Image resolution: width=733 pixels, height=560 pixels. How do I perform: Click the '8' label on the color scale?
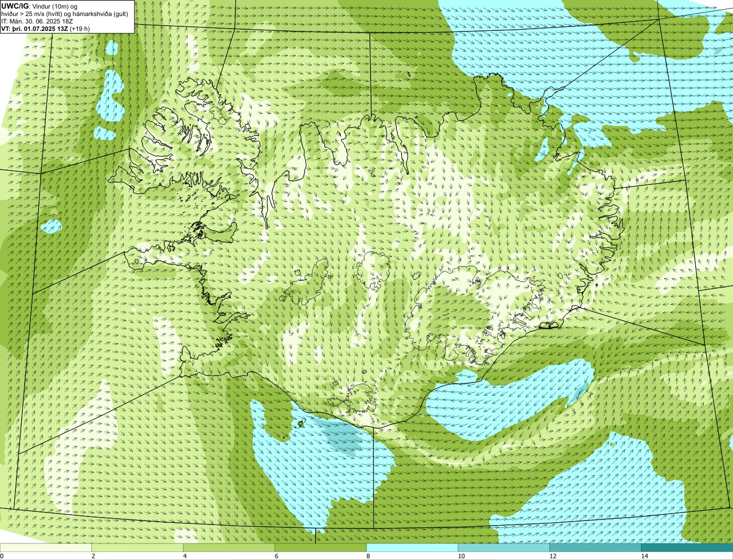coord(368,556)
